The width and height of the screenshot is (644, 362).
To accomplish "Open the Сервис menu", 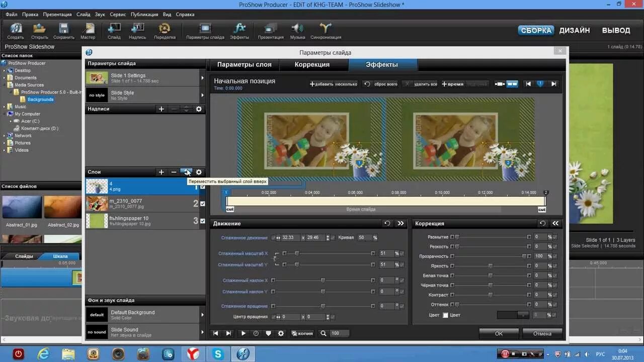I will (118, 15).
